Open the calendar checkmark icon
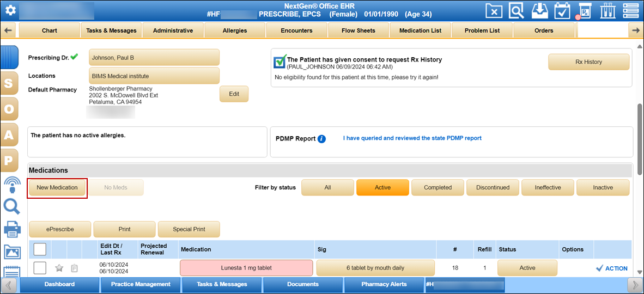The height and width of the screenshot is (294, 644). [x=562, y=10]
